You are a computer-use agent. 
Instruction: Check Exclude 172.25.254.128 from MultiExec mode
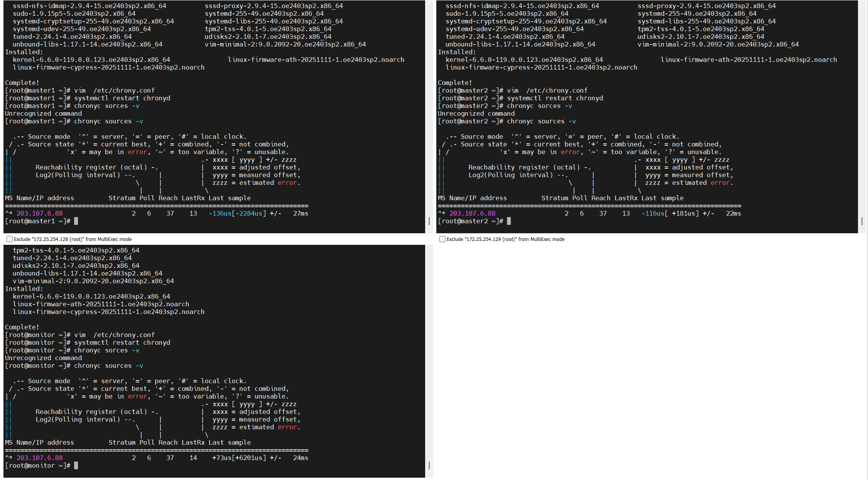[x=10, y=239]
